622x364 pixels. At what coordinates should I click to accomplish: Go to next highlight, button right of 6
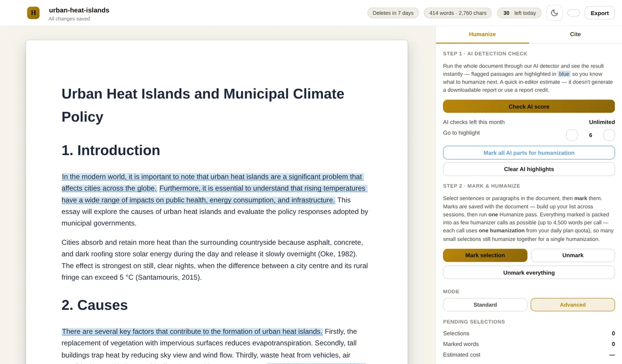[609, 135]
